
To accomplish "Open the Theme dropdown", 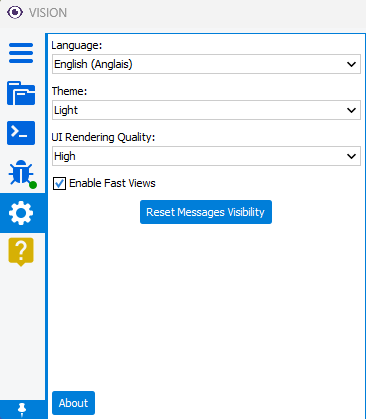I will 206,110.
